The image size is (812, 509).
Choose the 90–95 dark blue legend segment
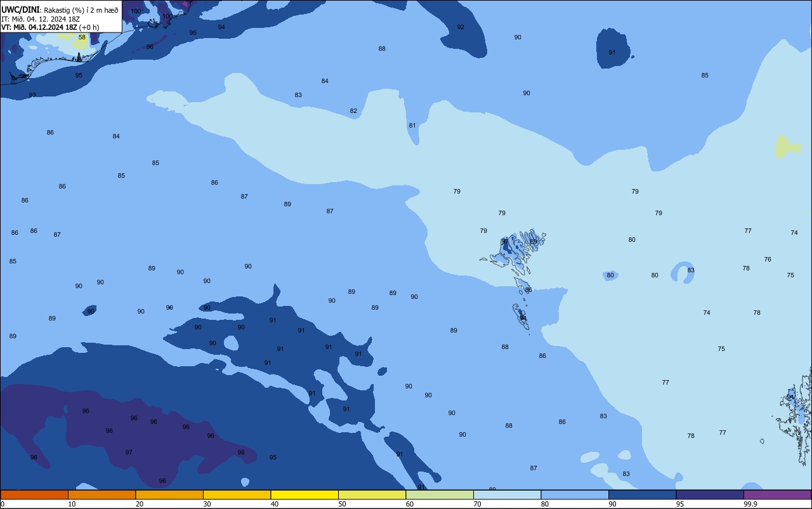(642, 494)
